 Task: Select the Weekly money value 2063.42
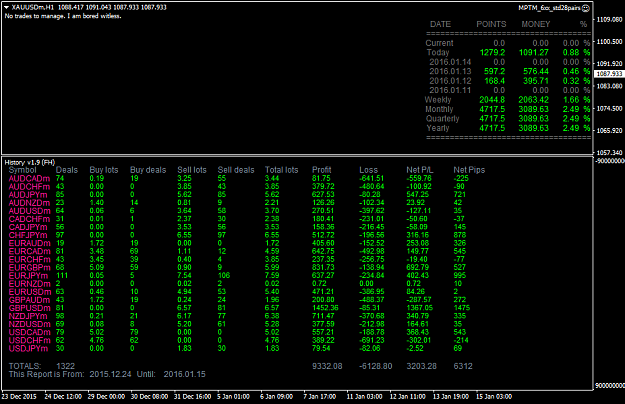point(534,100)
